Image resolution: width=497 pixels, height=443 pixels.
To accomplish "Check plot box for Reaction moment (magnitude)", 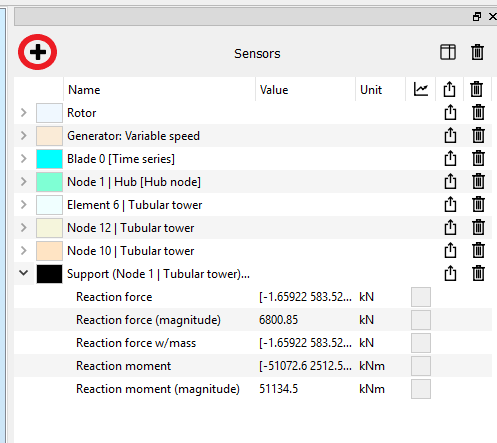I will (x=421, y=389).
